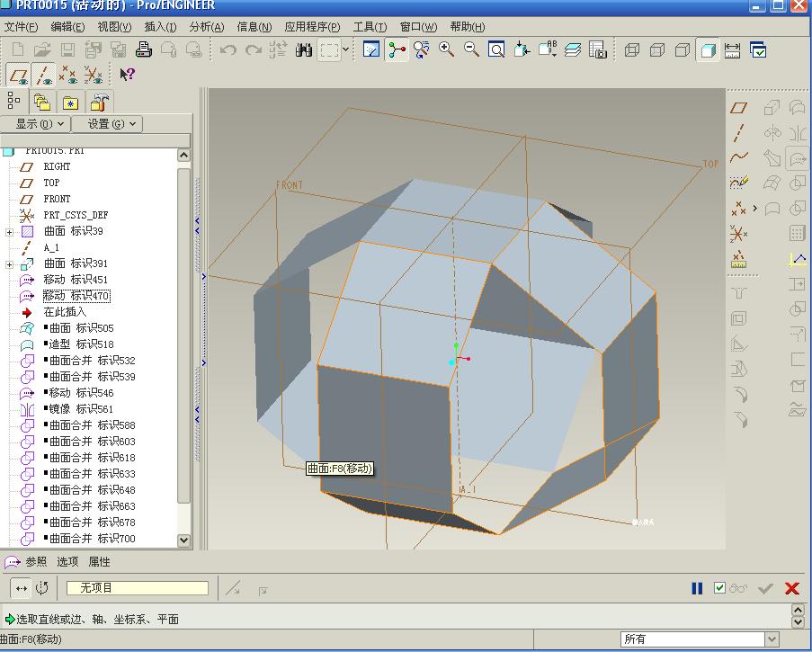Select the Datum Axis tool in right toolbar
Screen dimensions: 812x652
tap(739, 133)
